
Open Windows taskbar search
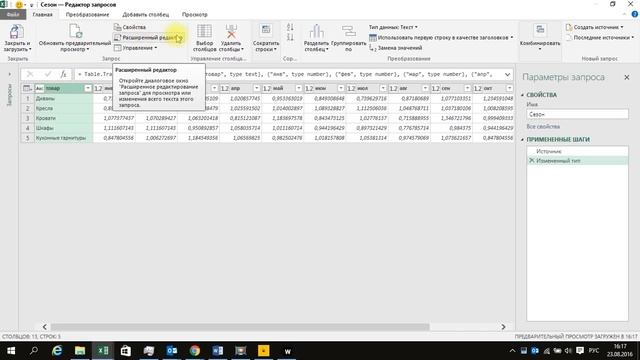[34, 351]
